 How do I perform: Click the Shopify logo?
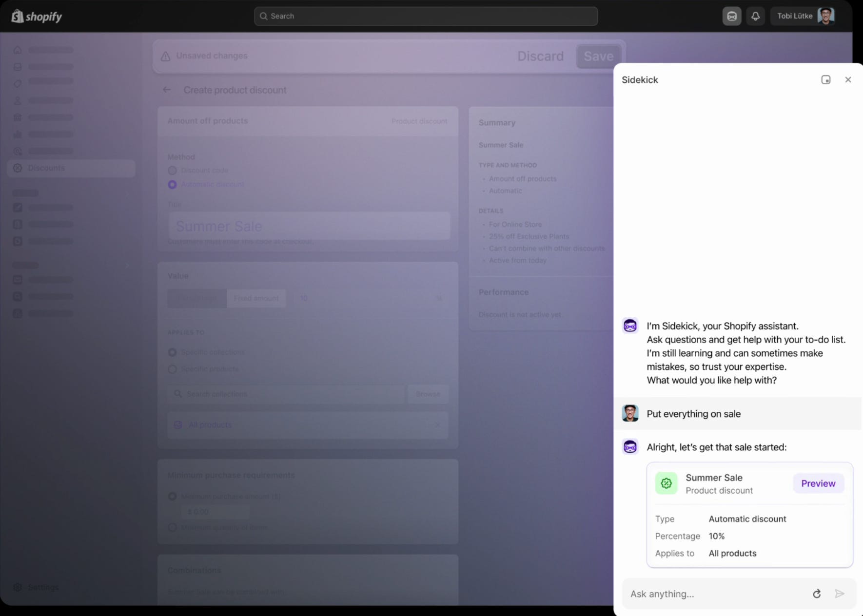coord(37,17)
